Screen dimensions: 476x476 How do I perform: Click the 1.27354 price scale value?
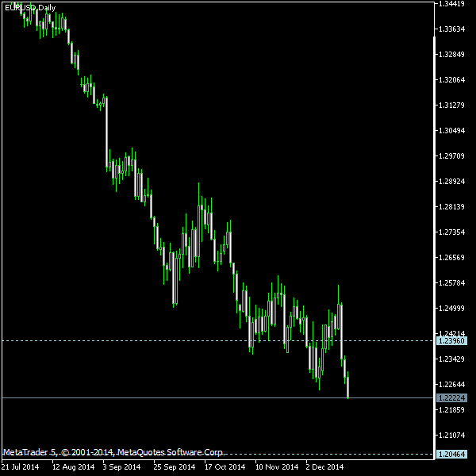[x=451, y=232]
